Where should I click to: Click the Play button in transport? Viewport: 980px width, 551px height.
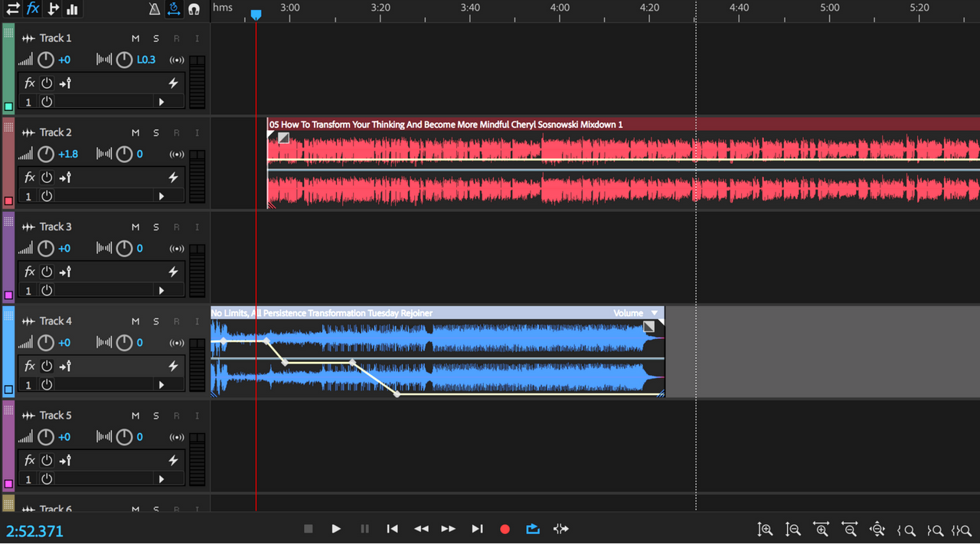336,529
